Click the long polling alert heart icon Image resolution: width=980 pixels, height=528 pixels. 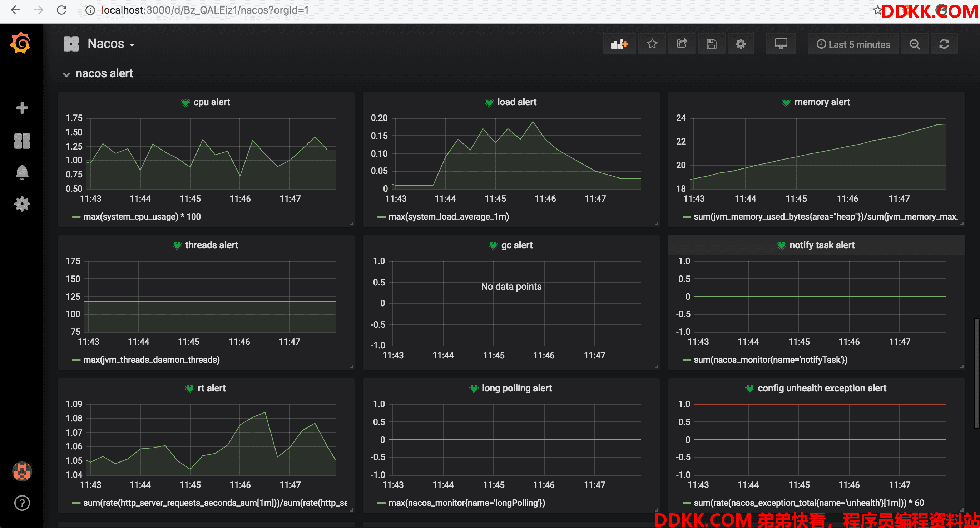coord(474,389)
